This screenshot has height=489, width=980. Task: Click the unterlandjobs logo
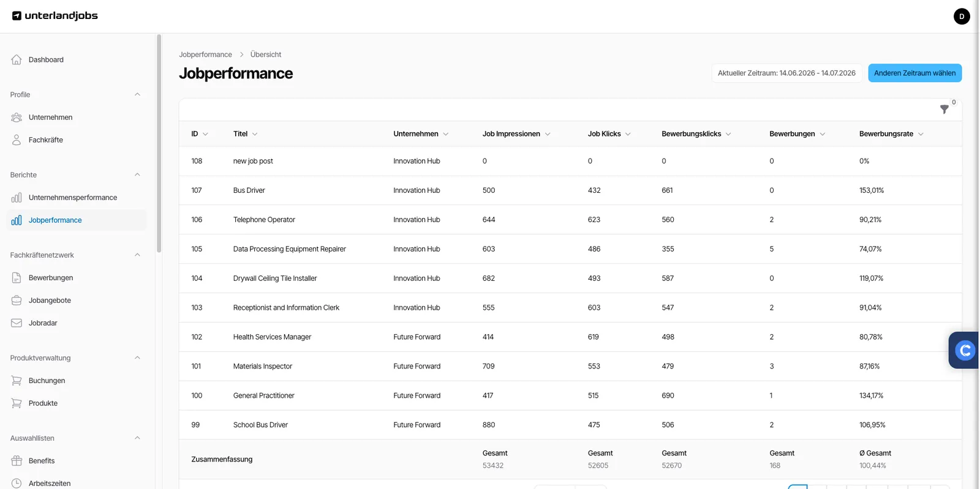coord(55,16)
